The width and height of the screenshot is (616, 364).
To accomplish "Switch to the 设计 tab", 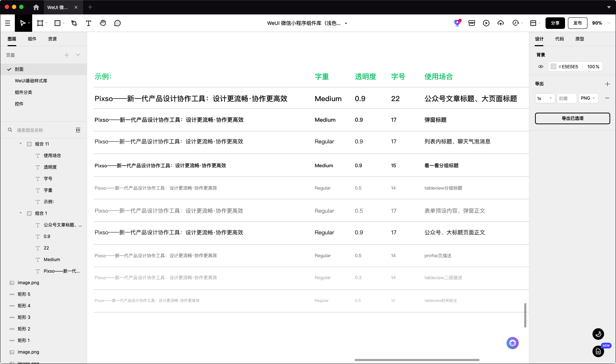I will [x=539, y=39].
